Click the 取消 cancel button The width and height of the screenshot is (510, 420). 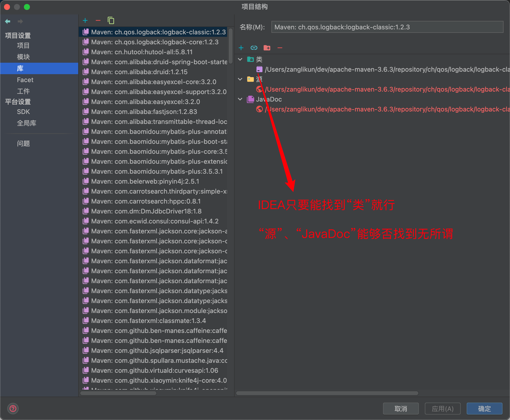pos(401,409)
